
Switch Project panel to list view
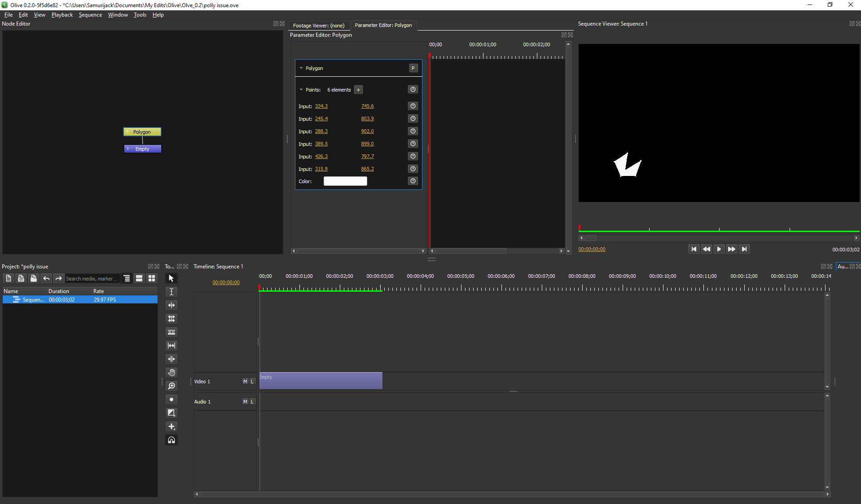coord(140,278)
